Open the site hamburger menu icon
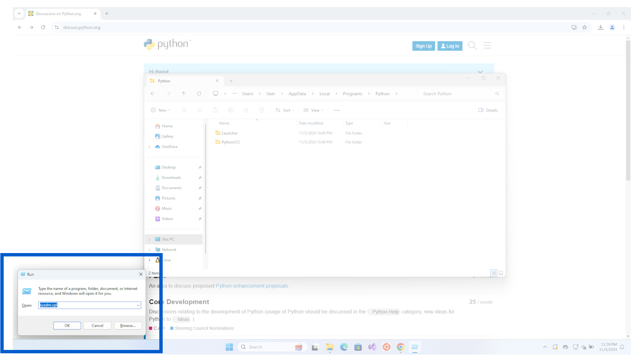 [x=487, y=45]
